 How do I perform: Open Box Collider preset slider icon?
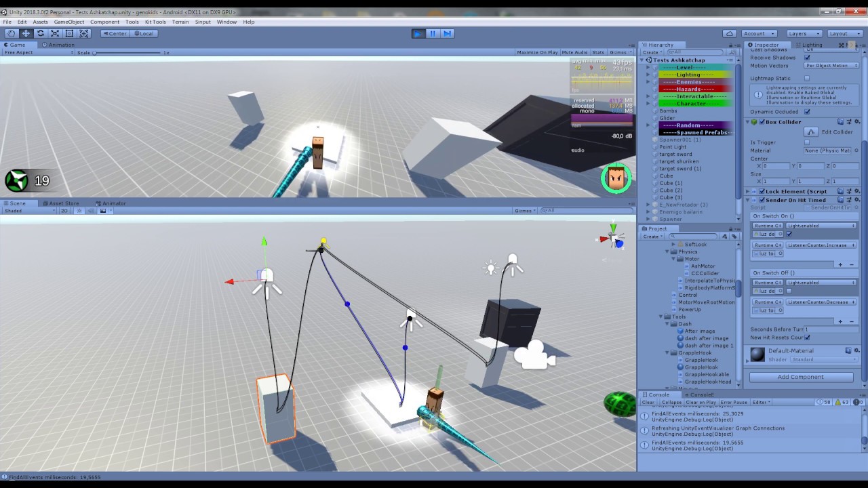(x=848, y=122)
